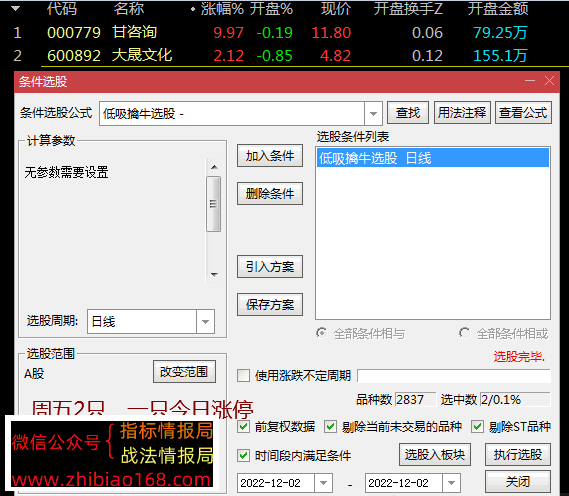
Task: Click the top-left triangle menu icon
Action: tap(15, 8)
